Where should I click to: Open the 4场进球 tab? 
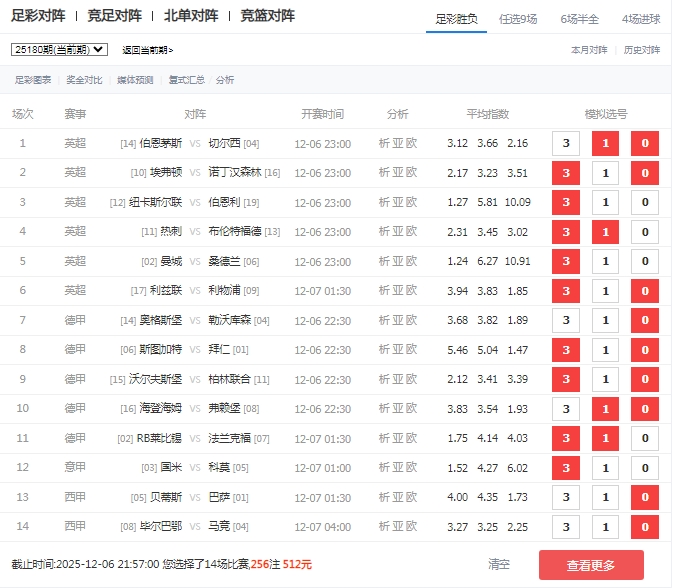click(x=641, y=18)
